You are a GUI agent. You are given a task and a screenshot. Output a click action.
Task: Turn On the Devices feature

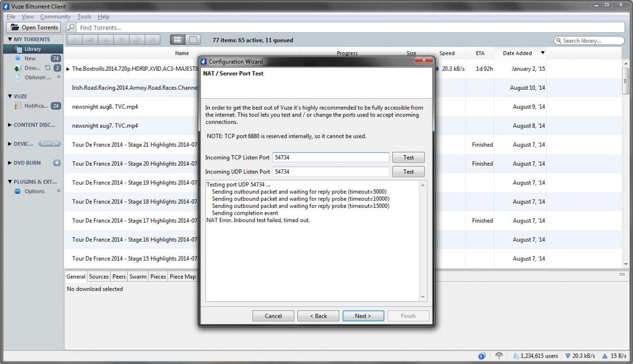(50, 144)
